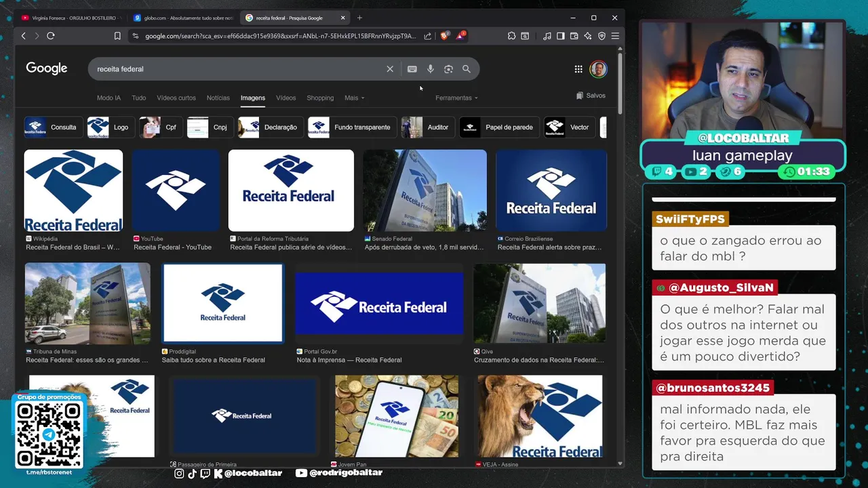Filter images by the Declaração chip
The height and width of the screenshot is (488, 868).
click(x=270, y=127)
